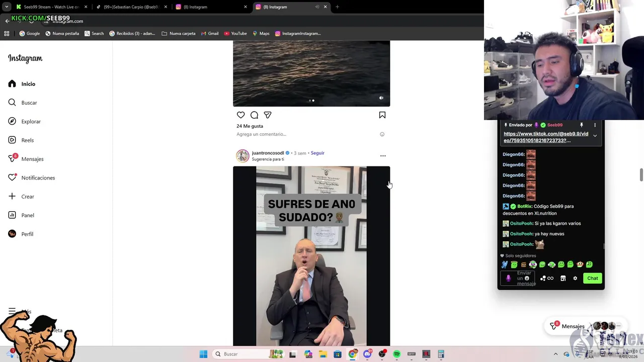Open the Chrome apps grid shortcut
This screenshot has width=644, height=362.
[7, 34]
